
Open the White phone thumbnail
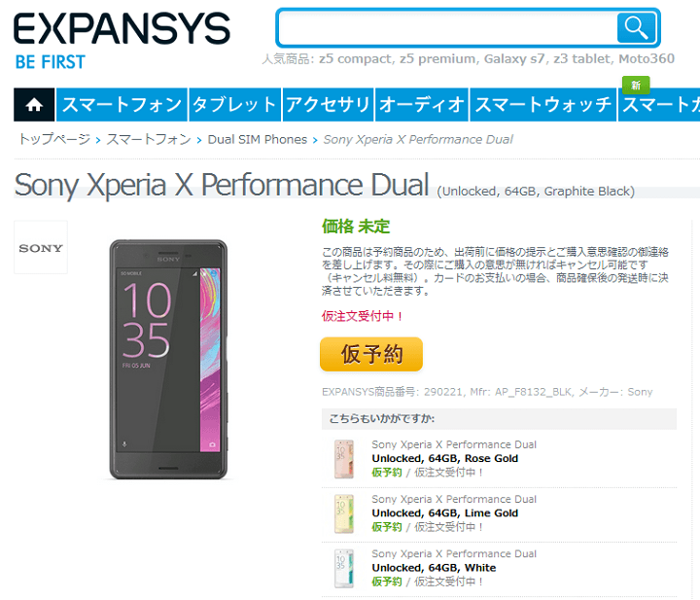click(344, 568)
